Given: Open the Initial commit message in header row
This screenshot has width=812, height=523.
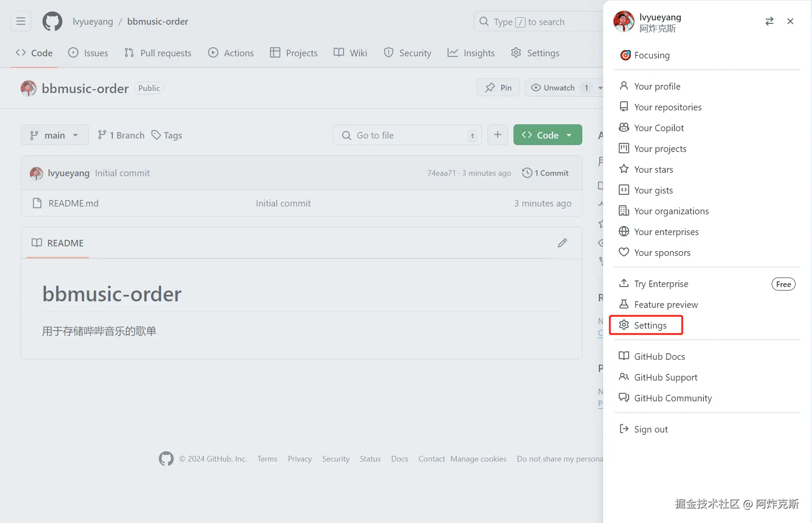Looking at the screenshot, I should coord(123,173).
